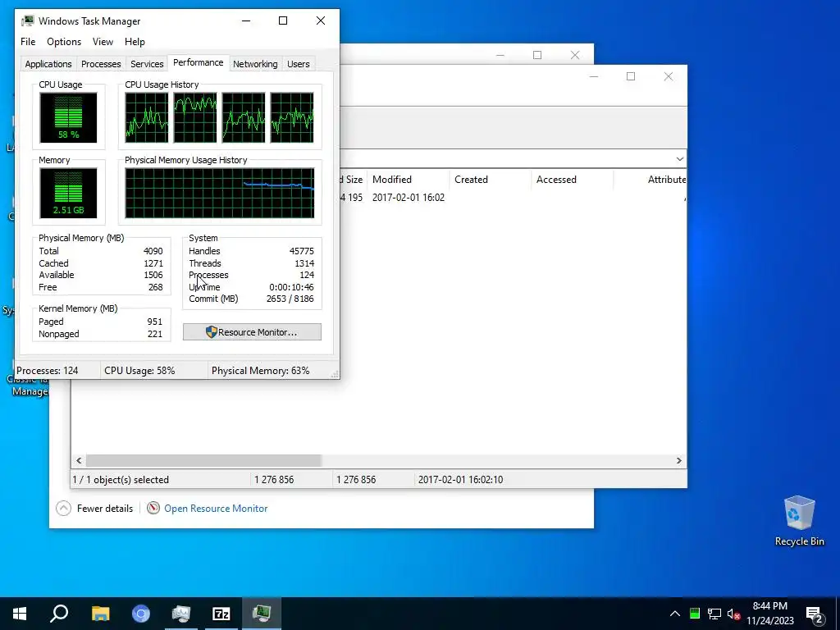Viewport: 840px width, 630px height.
Task: Click the green CPU meter tray icon
Action: click(x=695, y=614)
